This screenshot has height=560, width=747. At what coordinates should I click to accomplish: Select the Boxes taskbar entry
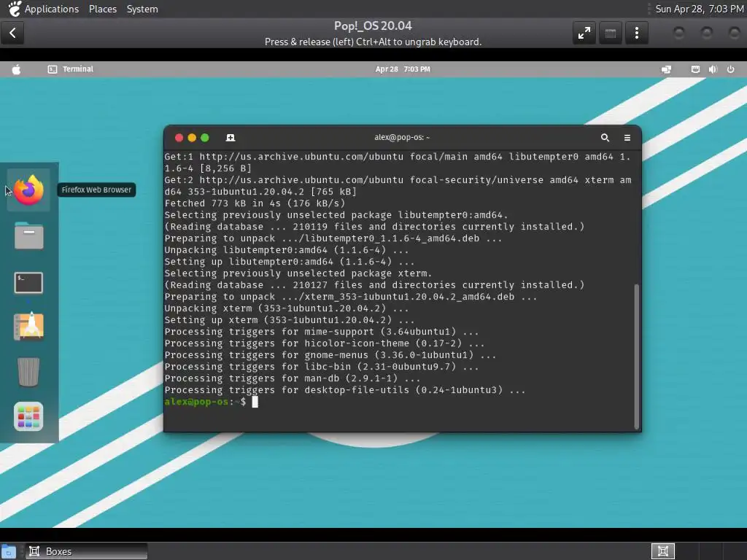click(86, 551)
